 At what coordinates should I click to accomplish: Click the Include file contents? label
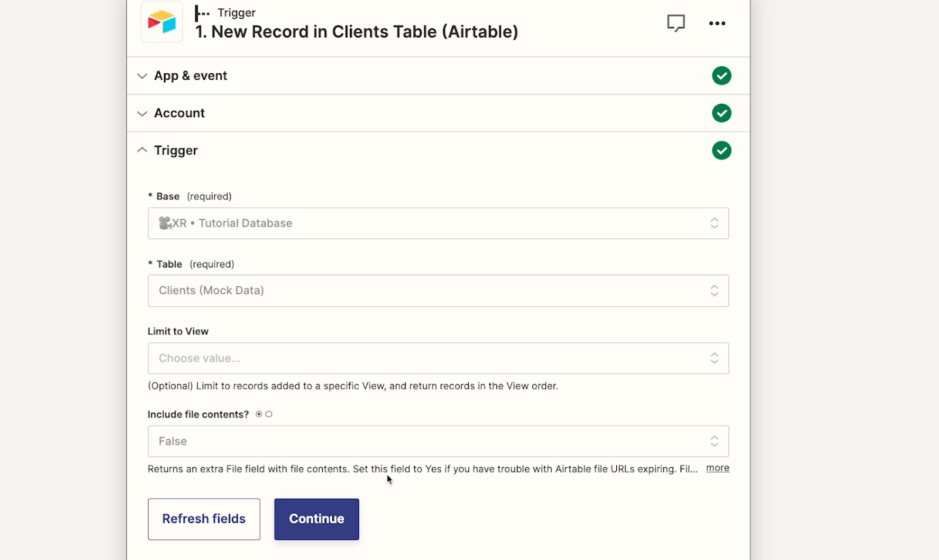point(198,415)
